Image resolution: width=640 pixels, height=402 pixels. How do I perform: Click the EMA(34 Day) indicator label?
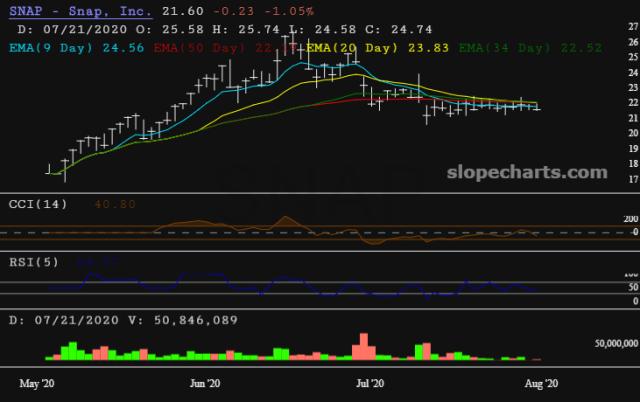501,46
